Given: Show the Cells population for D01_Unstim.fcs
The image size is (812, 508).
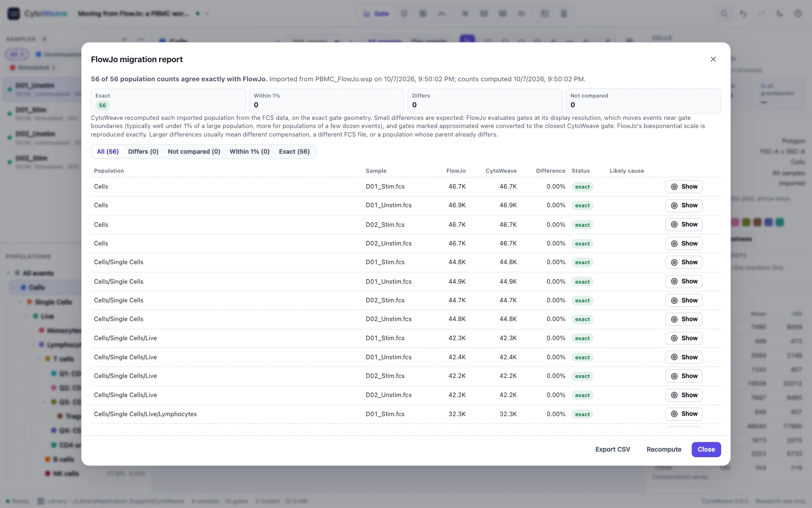Looking at the screenshot, I should (x=684, y=206).
